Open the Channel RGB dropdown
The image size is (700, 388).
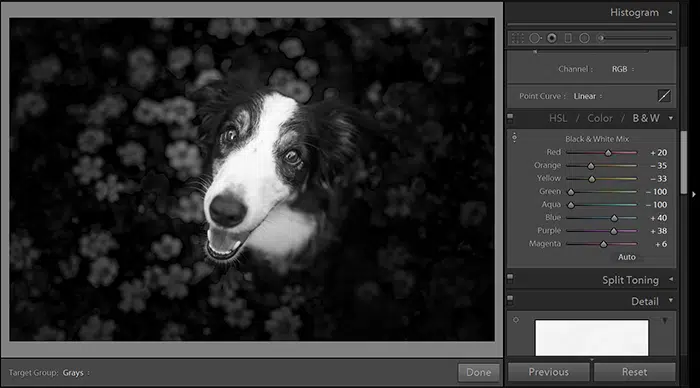tap(623, 69)
